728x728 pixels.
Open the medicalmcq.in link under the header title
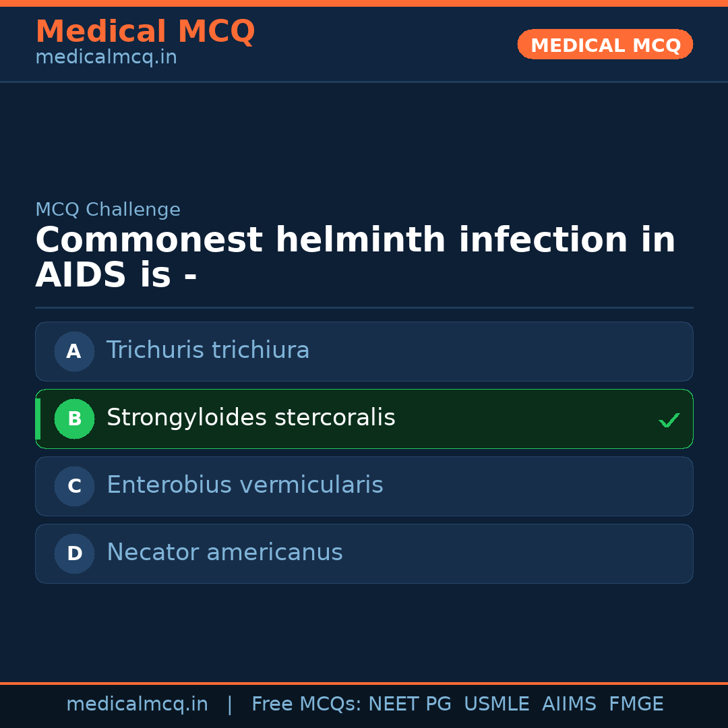point(106,58)
